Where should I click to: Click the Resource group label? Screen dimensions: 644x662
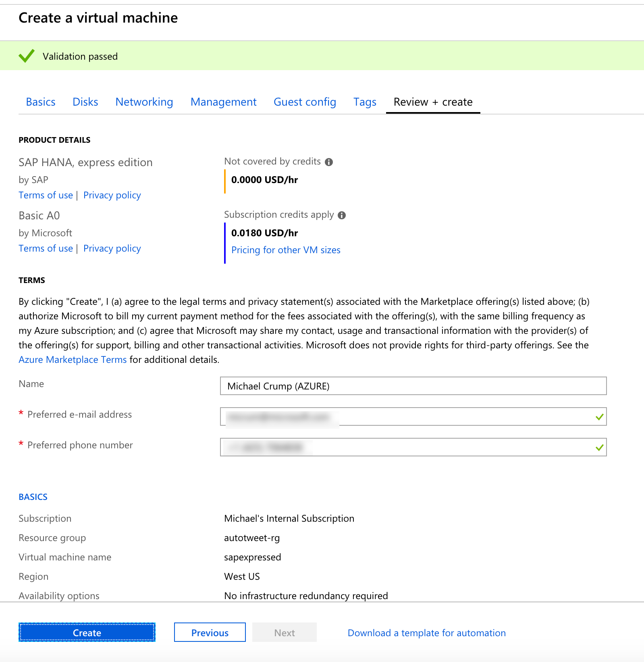52,538
